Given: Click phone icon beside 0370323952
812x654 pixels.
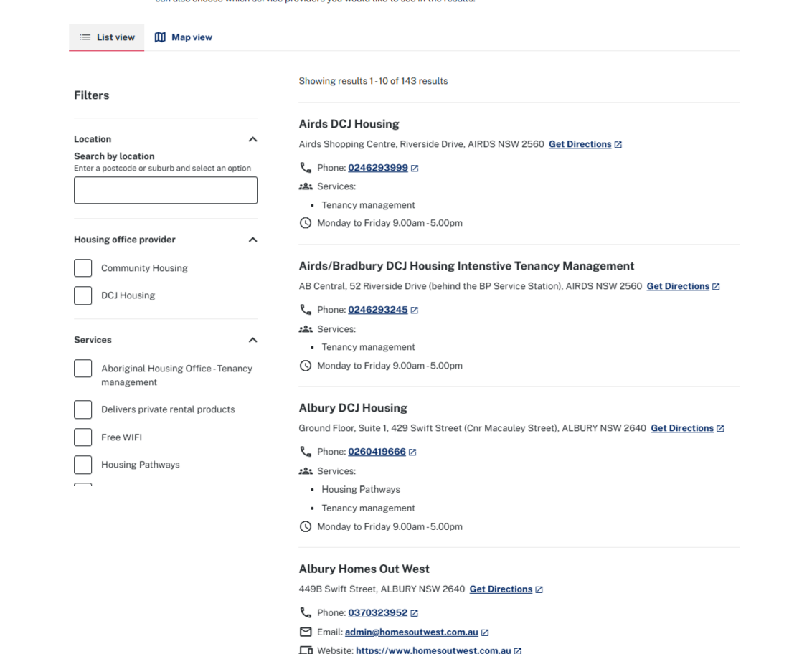Looking at the screenshot, I should point(306,612).
